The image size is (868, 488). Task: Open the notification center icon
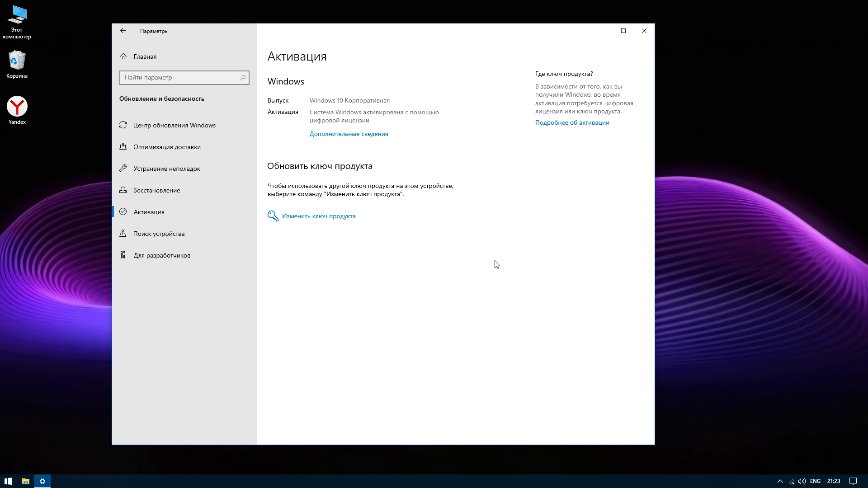click(853, 481)
